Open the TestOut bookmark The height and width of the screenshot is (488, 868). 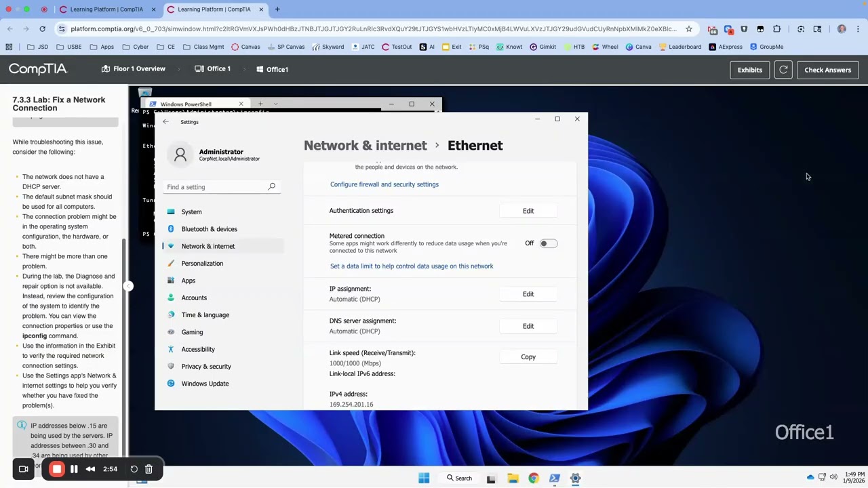coord(397,47)
